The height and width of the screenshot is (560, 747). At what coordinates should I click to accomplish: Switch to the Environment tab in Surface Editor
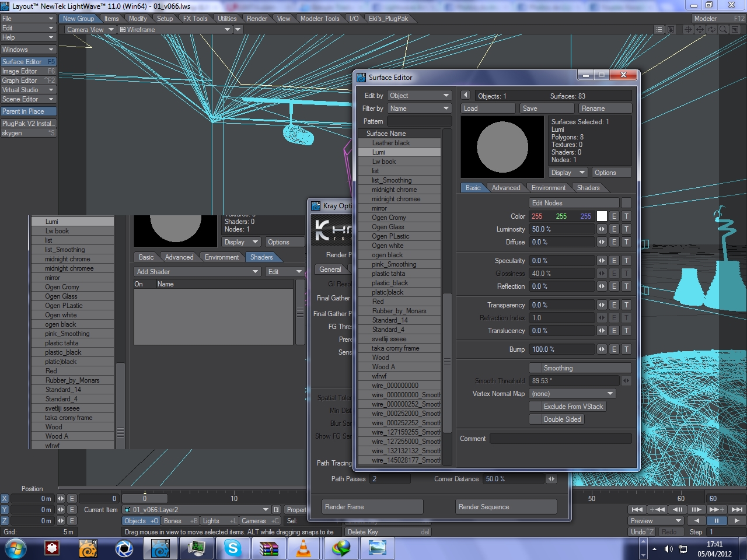[548, 188]
